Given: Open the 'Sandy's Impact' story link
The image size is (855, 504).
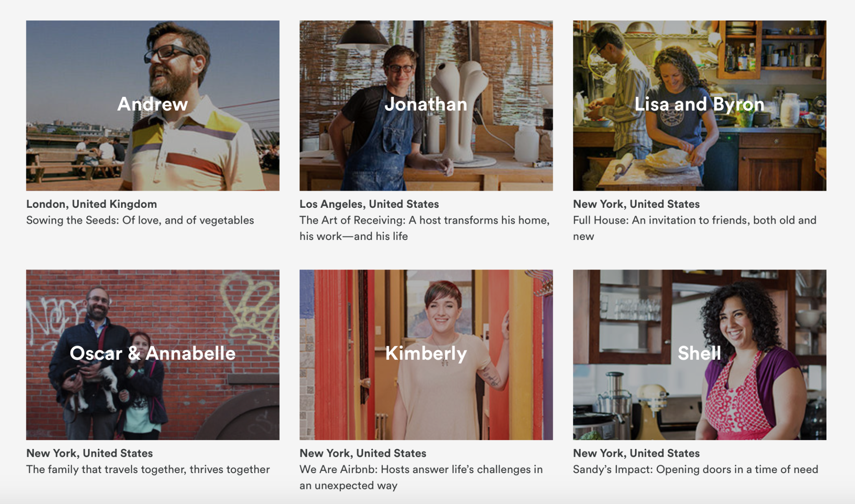Looking at the screenshot, I should pos(695,469).
